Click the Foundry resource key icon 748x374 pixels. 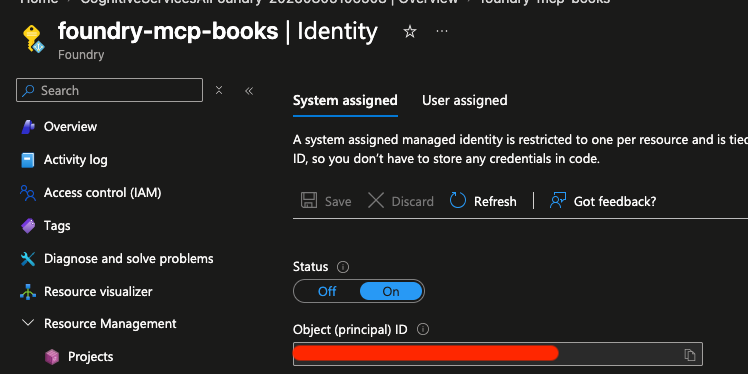tap(33, 39)
